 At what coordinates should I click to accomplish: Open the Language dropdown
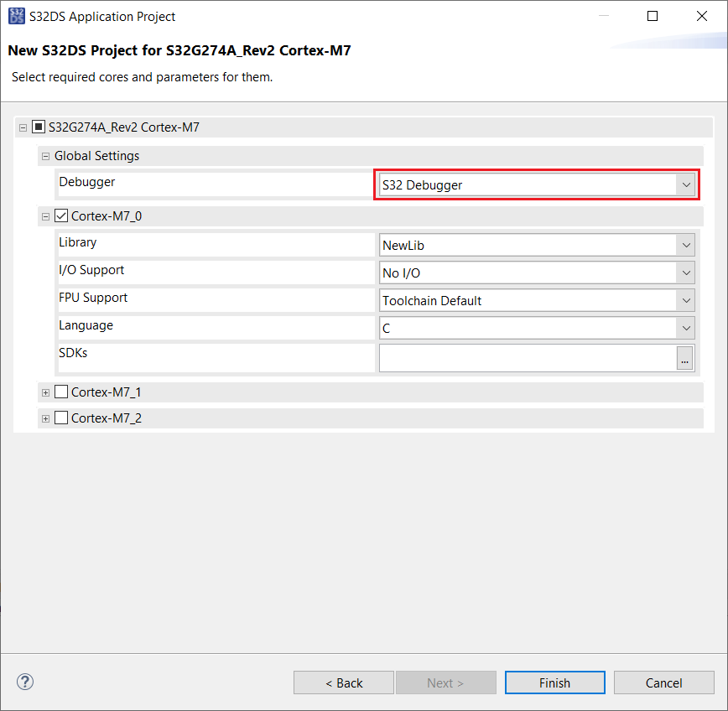[x=537, y=328]
